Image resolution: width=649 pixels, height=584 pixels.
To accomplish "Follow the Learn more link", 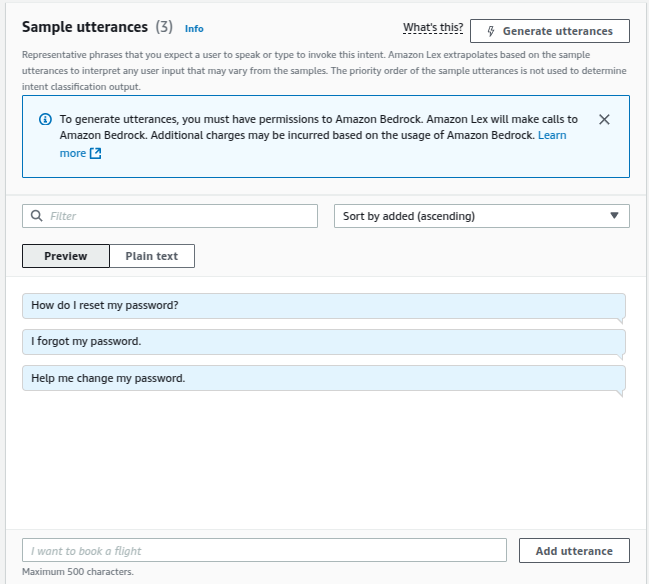I will (x=552, y=135).
